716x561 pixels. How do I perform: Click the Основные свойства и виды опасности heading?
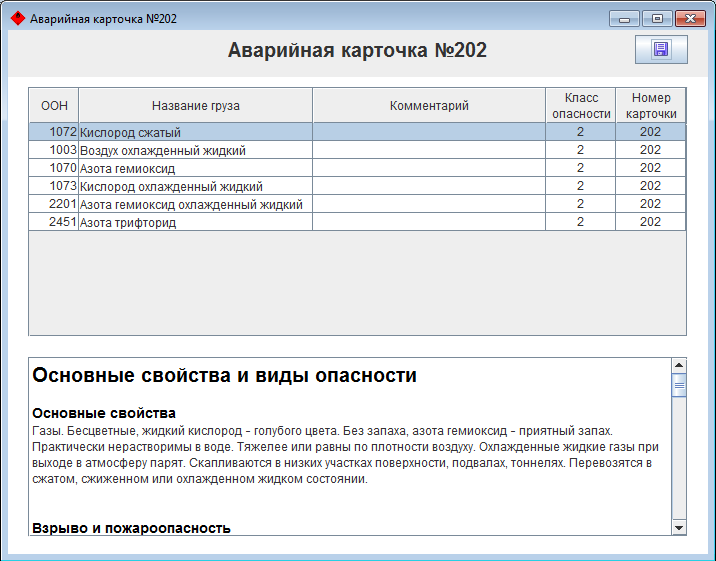click(224, 375)
